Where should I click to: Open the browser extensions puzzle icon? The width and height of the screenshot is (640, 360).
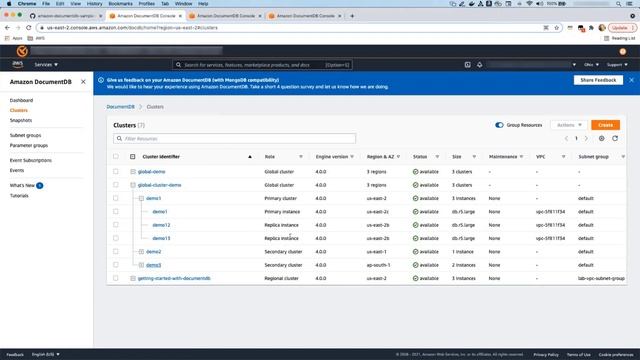[591, 27]
